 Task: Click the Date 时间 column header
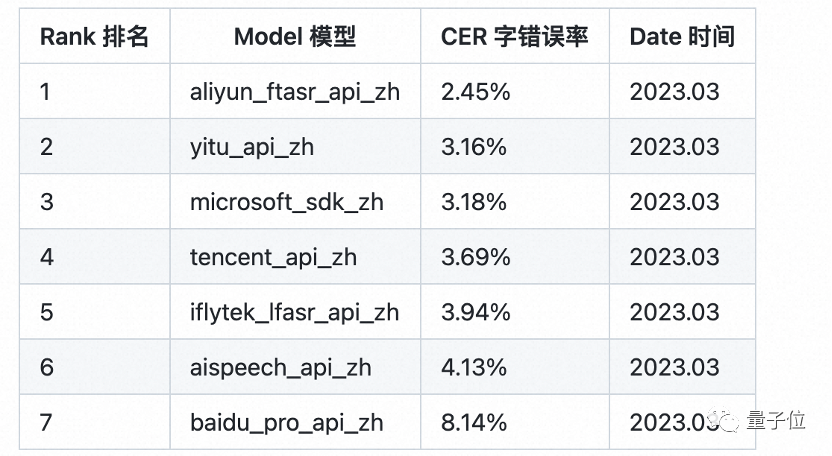[x=682, y=37]
